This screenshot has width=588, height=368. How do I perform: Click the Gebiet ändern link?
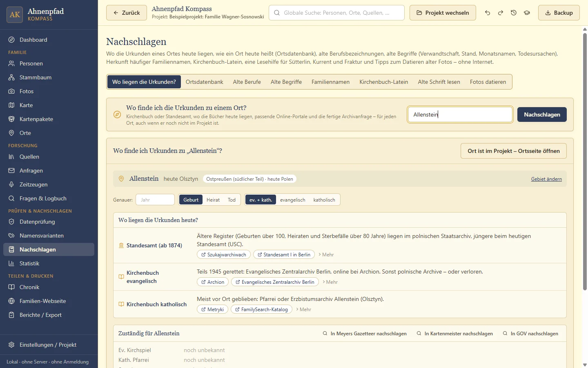click(546, 179)
